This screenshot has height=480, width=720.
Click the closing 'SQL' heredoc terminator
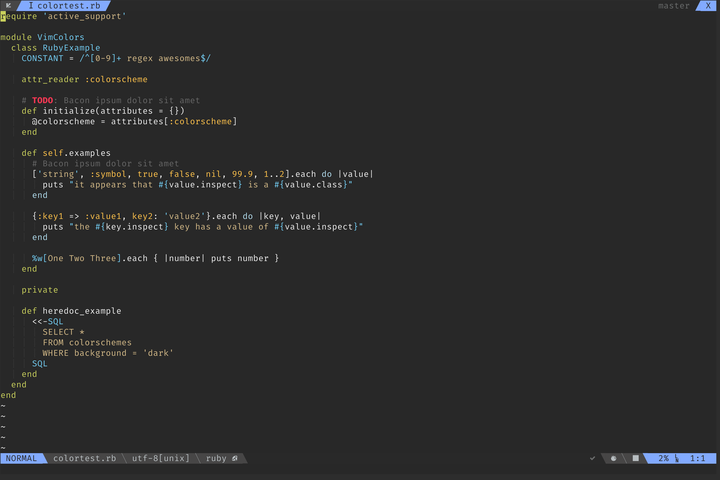(x=39, y=364)
